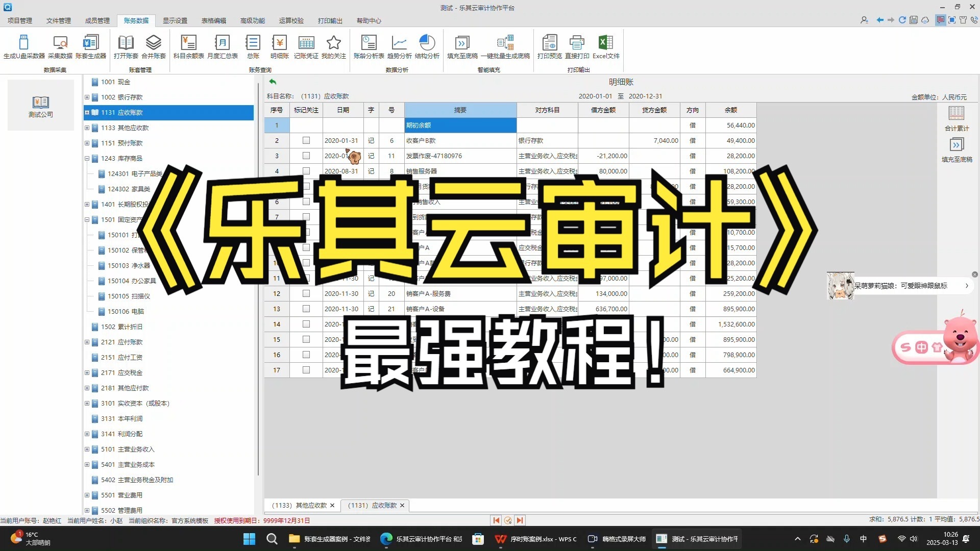Expand the 1002 银行存款 tree node

(87, 97)
